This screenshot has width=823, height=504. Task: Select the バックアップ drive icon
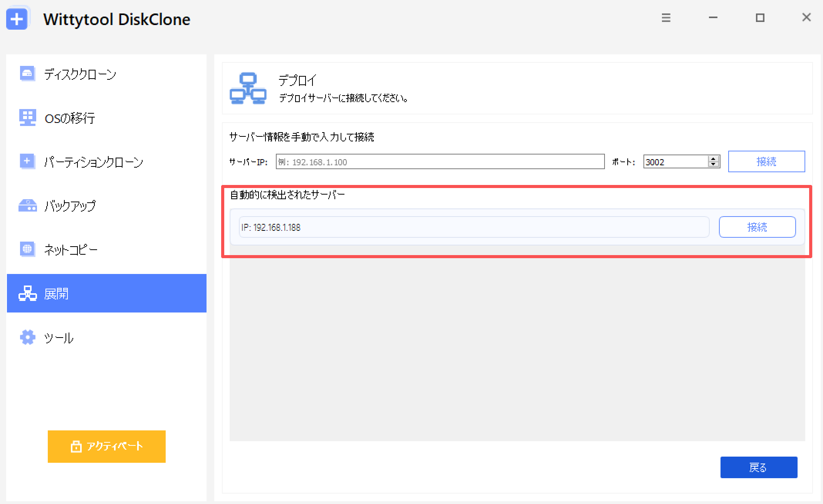coord(27,205)
